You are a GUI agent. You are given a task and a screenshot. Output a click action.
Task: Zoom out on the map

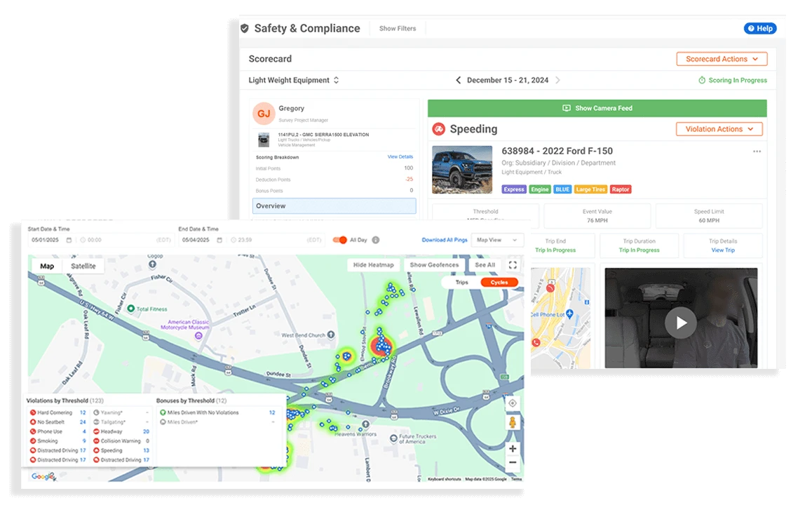click(x=513, y=463)
